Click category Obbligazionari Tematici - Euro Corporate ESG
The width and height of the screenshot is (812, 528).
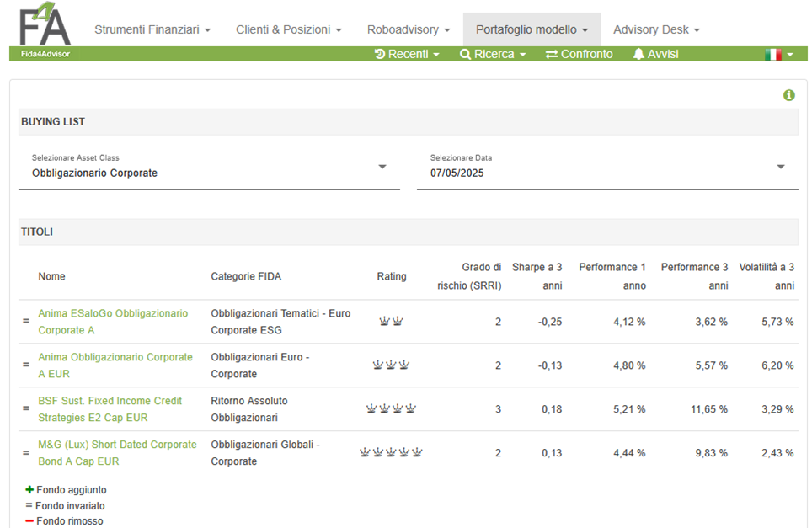(280, 322)
